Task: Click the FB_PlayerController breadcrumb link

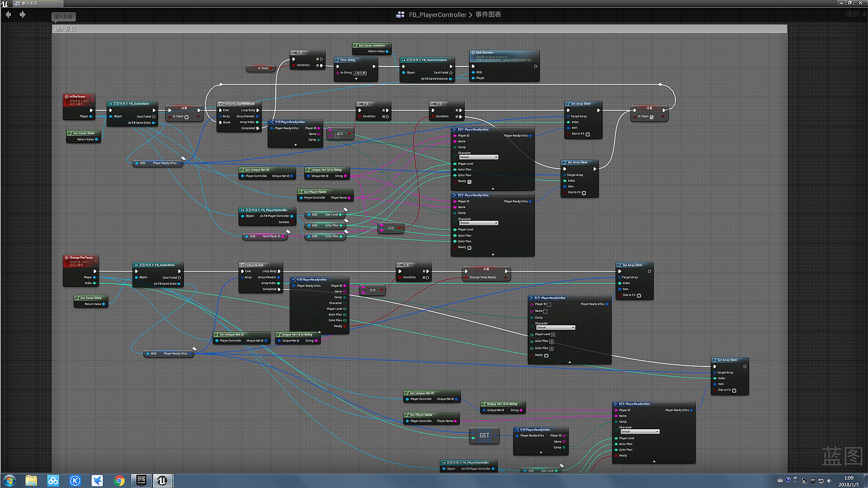Action: click(x=437, y=15)
